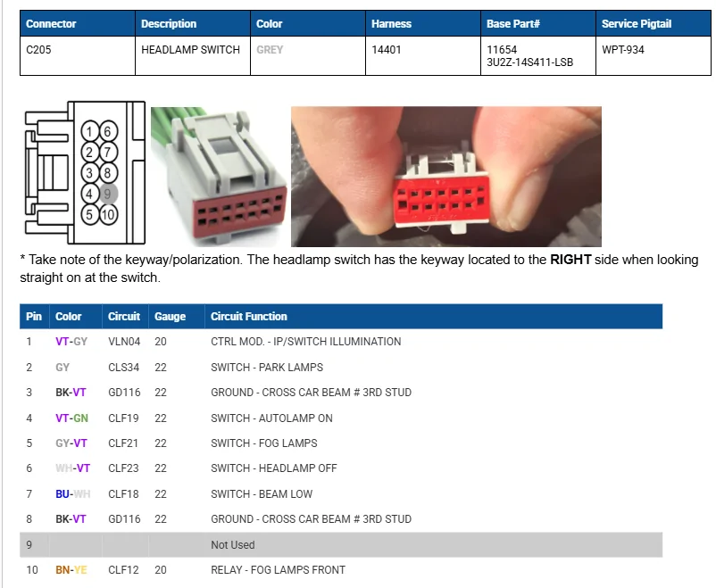
Task: Click the connector face diagram with numbered pins
Action: point(85,172)
